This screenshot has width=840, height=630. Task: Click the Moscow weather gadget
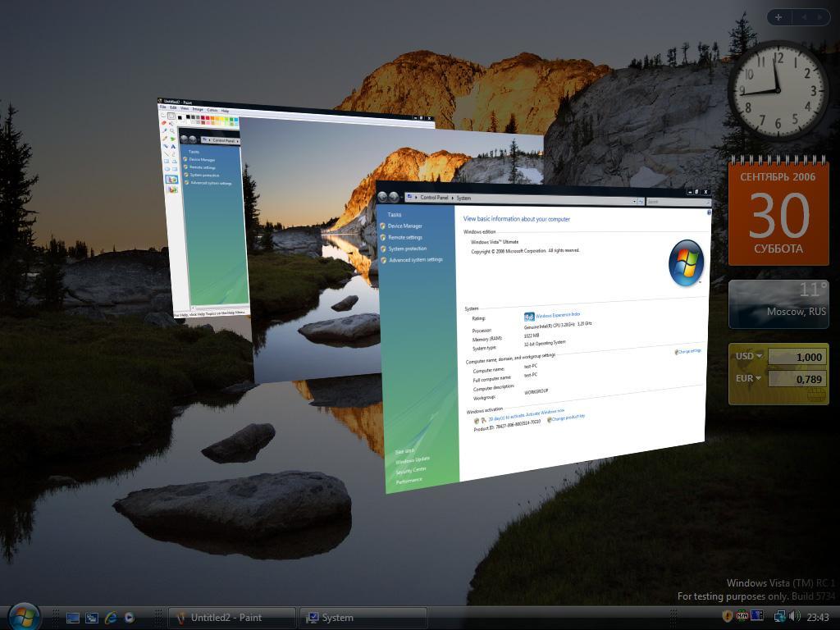pyautogui.click(x=778, y=304)
